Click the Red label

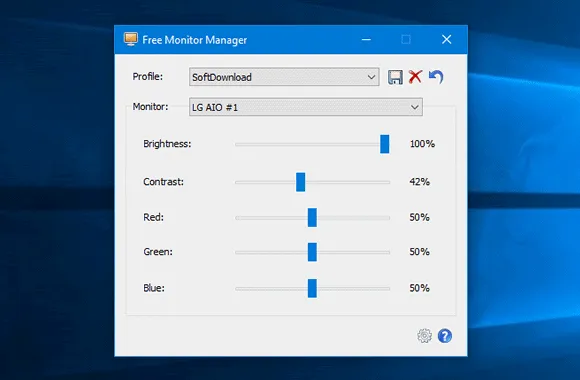click(154, 217)
